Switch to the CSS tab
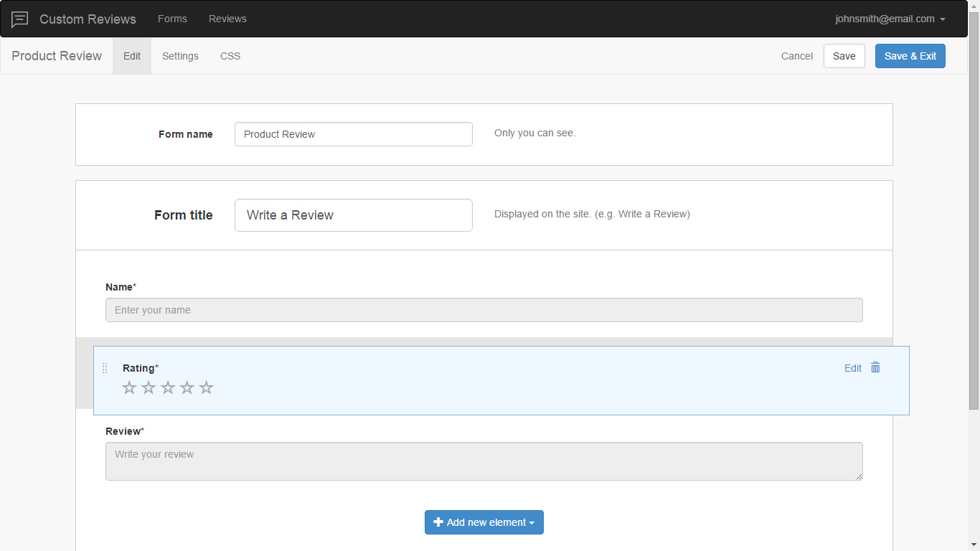Screen dimensions: 980x551 click(230, 56)
